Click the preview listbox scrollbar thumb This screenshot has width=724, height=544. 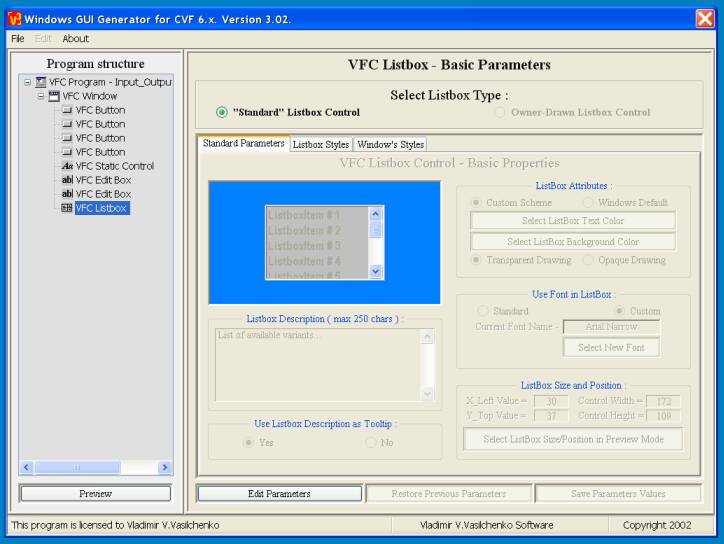pyautogui.click(x=375, y=229)
